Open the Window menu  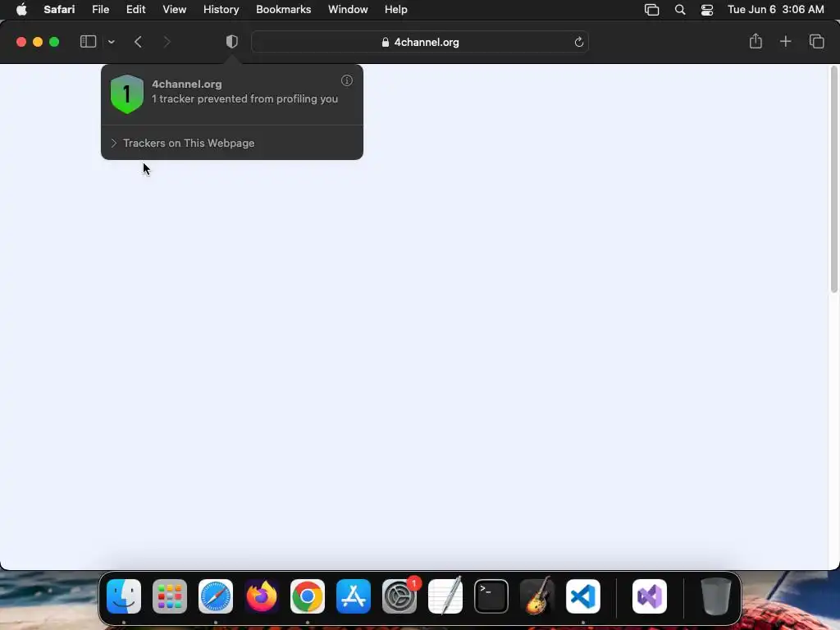tap(348, 10)
